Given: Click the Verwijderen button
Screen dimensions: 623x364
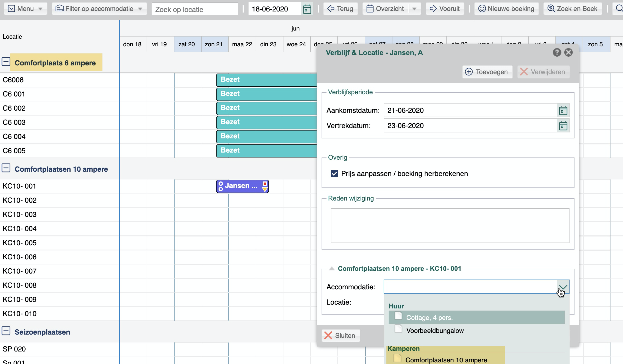Looking at the screenshot, I should [543, 72].
